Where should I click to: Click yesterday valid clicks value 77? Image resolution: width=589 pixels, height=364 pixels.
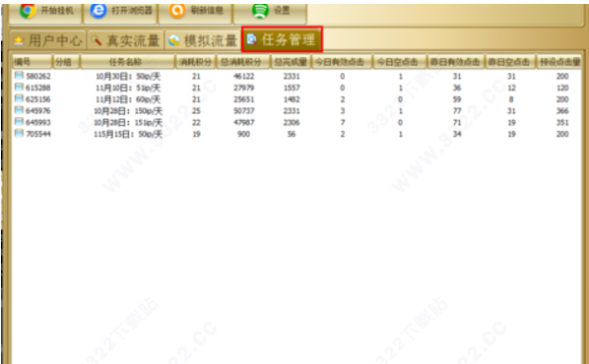[x=457, y=111]
